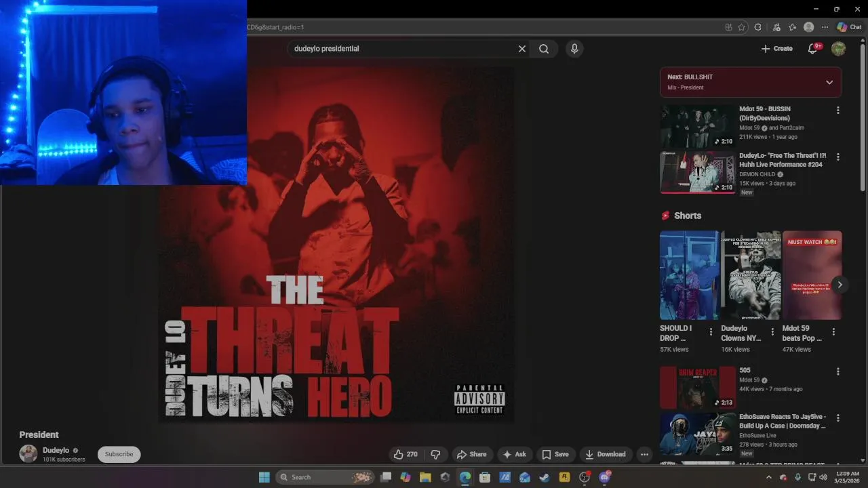Viewport: 868px width, 488px height.
Task: Show next Shorts with arrow
Action: [x=840, y=285]
